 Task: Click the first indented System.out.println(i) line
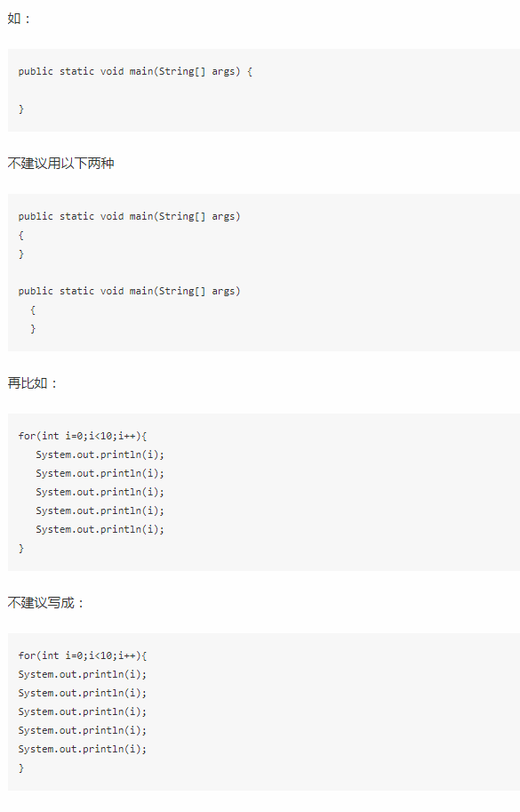(100, 454)
